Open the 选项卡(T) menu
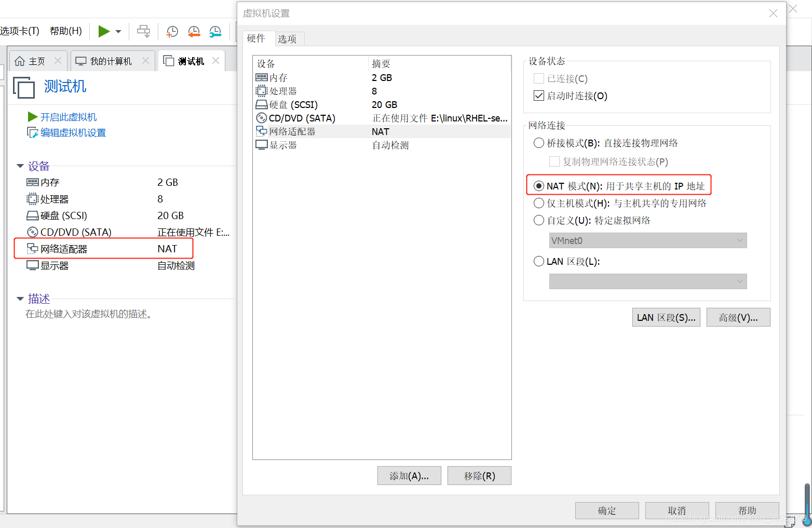 (20, 31)
